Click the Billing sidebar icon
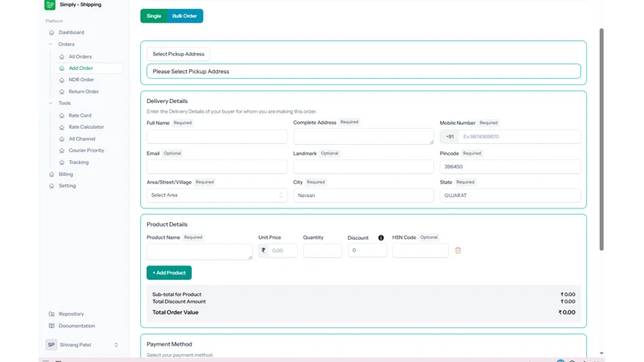This screenshot has height=362, width=644. point(52,174)
